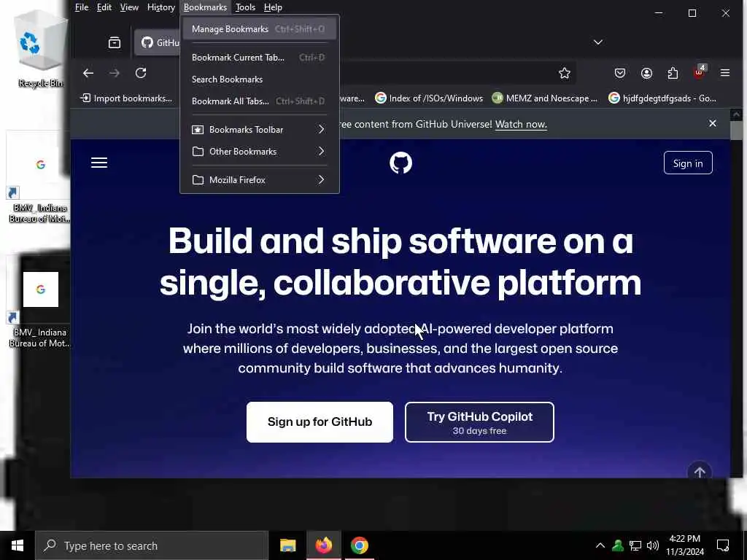The width and height of the screenshot is (747, 560).
Task: Reload the current page
Action: (x=141, y=73)
